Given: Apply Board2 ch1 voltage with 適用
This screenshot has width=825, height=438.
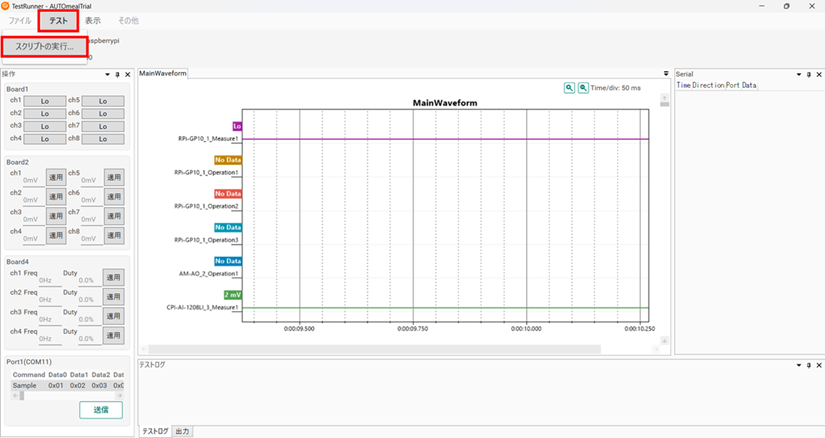Looking at the screenshot, I should pyautogui.click(x=56, y=177).
